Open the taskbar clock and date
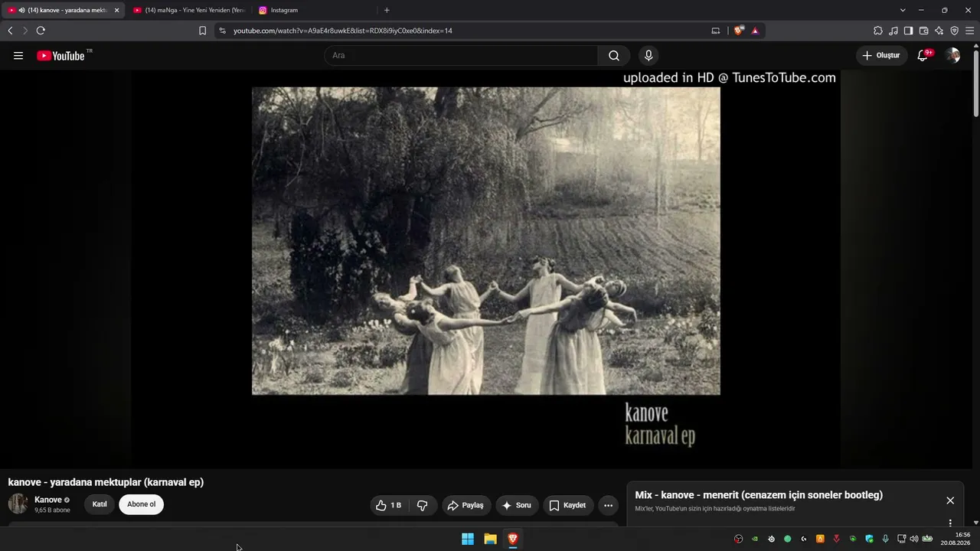 coord(957,539)
